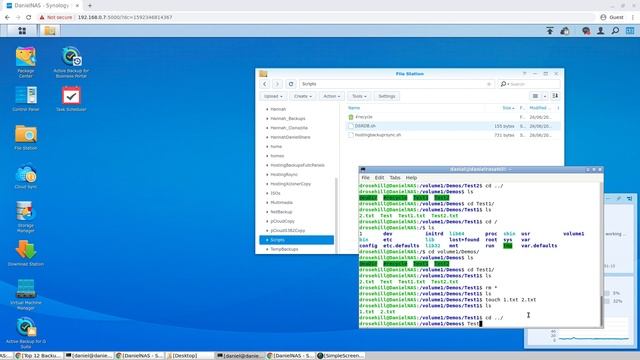
Task: Select the DanielNAS browser tab
Action: pos(41,6)
